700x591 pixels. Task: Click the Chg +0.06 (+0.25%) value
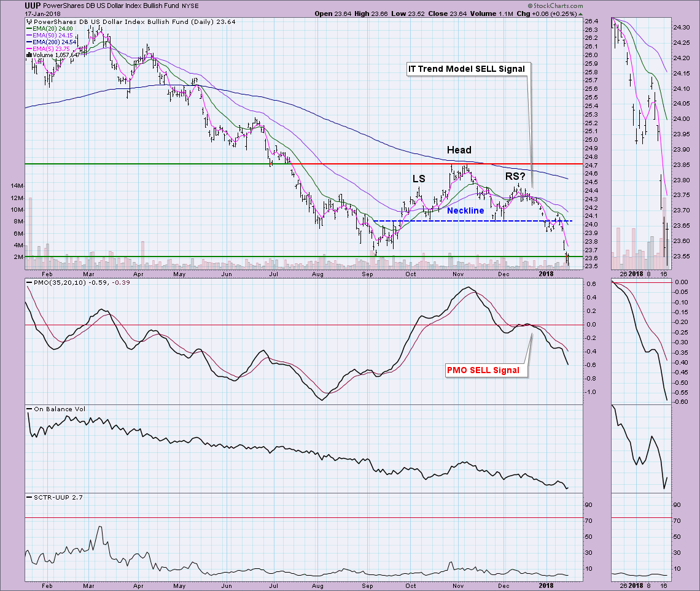[x=546, y=14]
